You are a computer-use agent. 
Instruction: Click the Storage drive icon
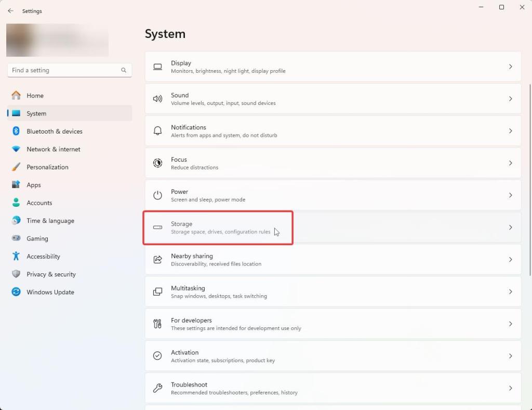tap(157, 228)
